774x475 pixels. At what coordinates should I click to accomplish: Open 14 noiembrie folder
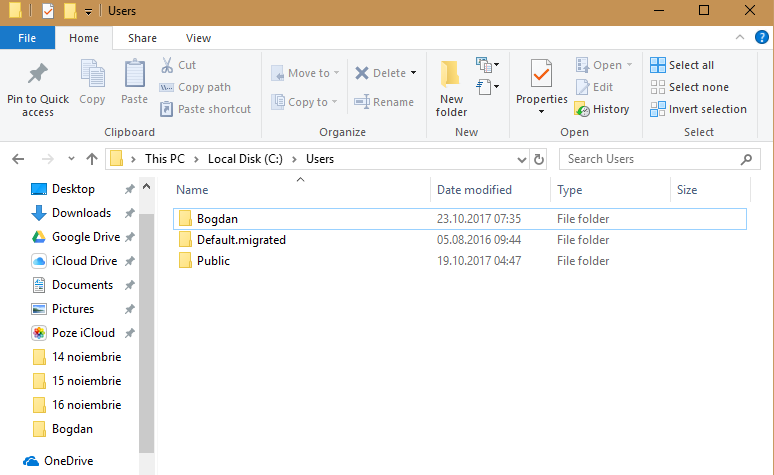click(x=77, y=357)
